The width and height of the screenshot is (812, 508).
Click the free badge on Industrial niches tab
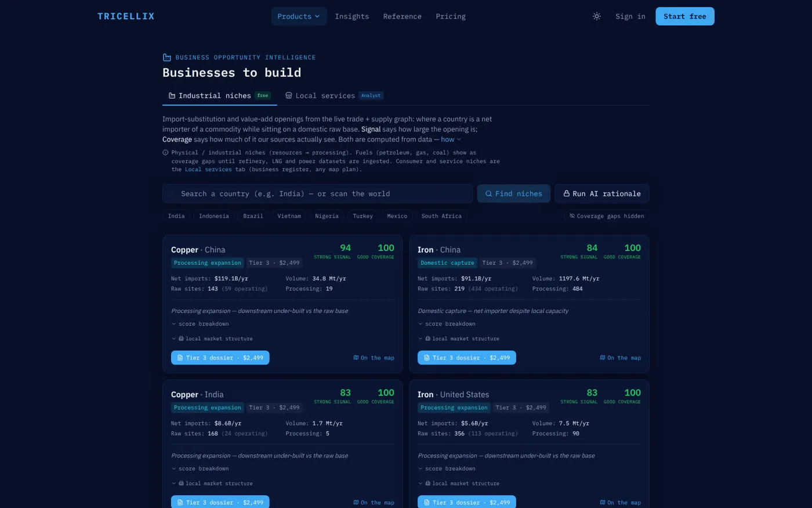pos(263,96)
